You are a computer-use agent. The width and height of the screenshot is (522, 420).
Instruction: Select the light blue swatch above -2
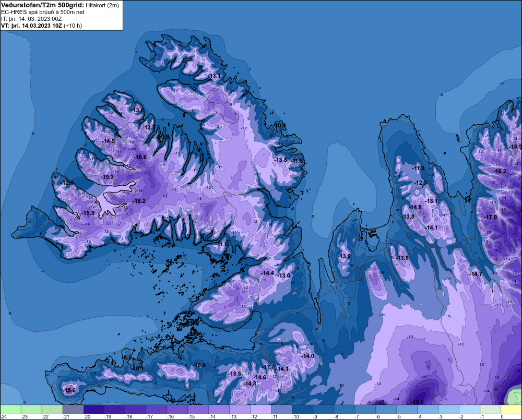point(469,409)
